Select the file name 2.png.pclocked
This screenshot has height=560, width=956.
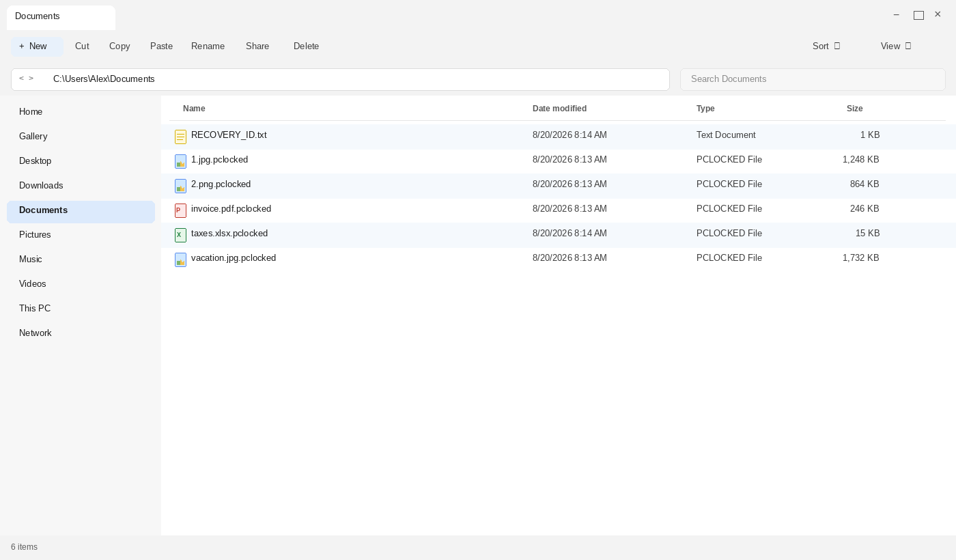pyautogui.click(x=221, y=184)
